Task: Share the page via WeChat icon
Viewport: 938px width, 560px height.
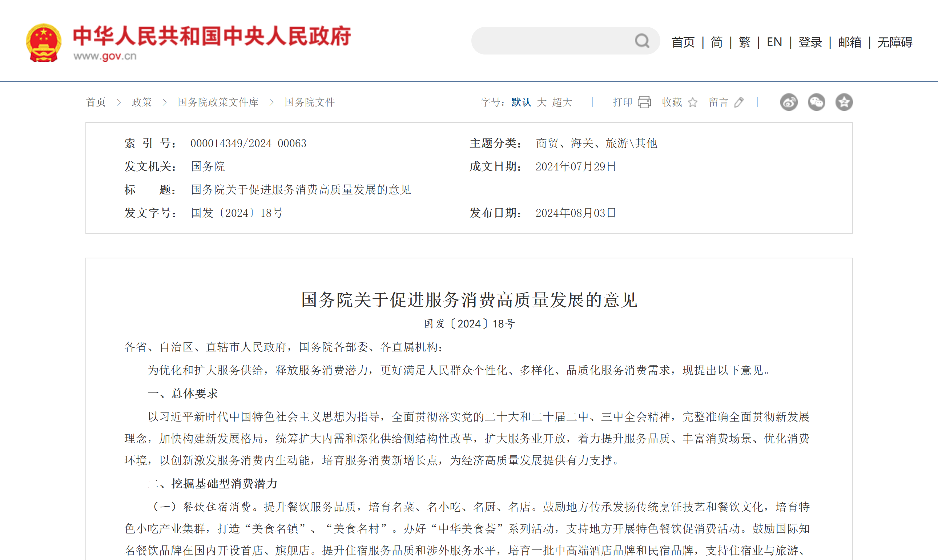Action: [817, 102]
